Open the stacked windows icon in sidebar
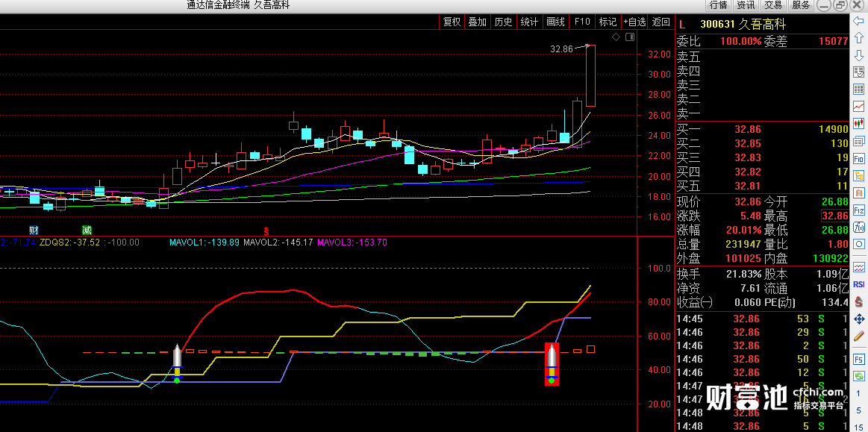 (x=859, y=141)
